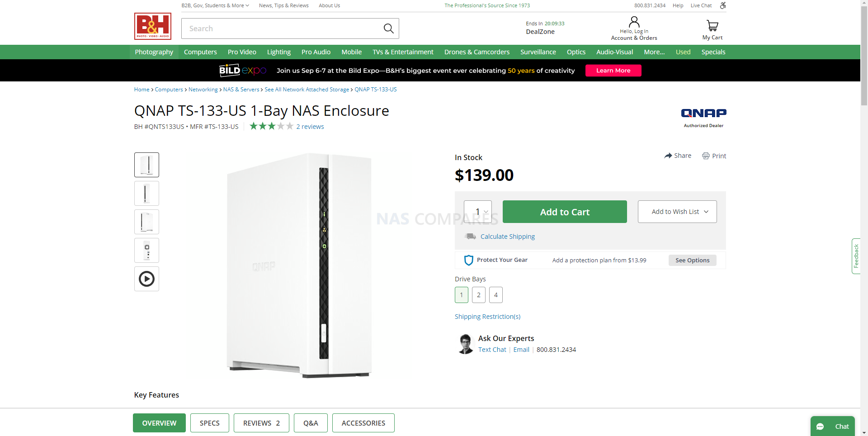868x436 pixels.
Task: Expand the Add to Wish List dropdown
Action: tap(677, 212)
